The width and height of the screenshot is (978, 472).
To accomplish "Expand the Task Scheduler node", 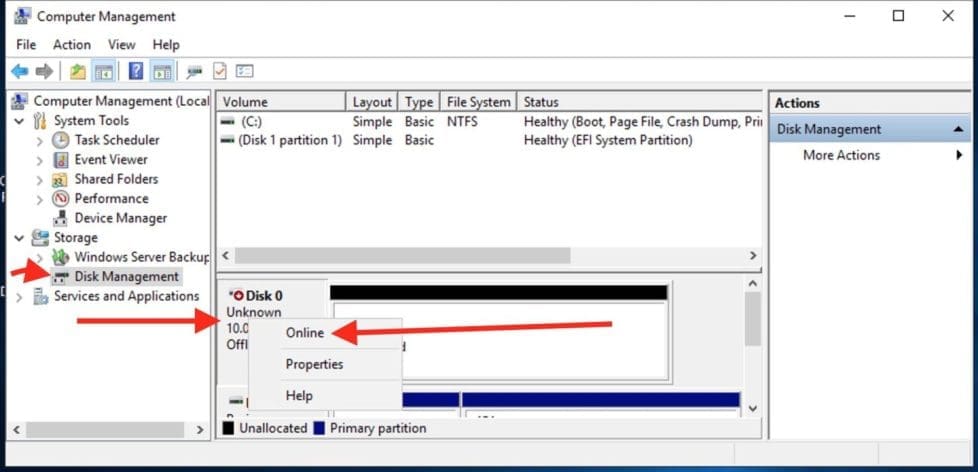I will coord(40,141).
